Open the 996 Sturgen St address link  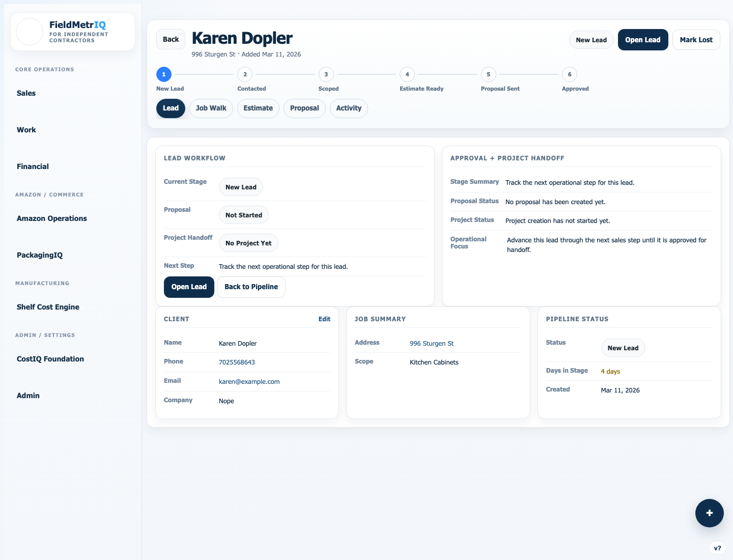[x=431, y=343]
